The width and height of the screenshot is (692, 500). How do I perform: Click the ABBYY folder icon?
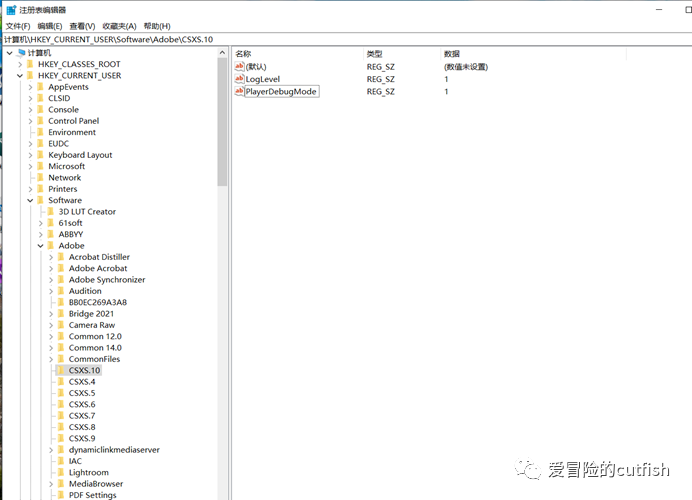click(51, 234)
